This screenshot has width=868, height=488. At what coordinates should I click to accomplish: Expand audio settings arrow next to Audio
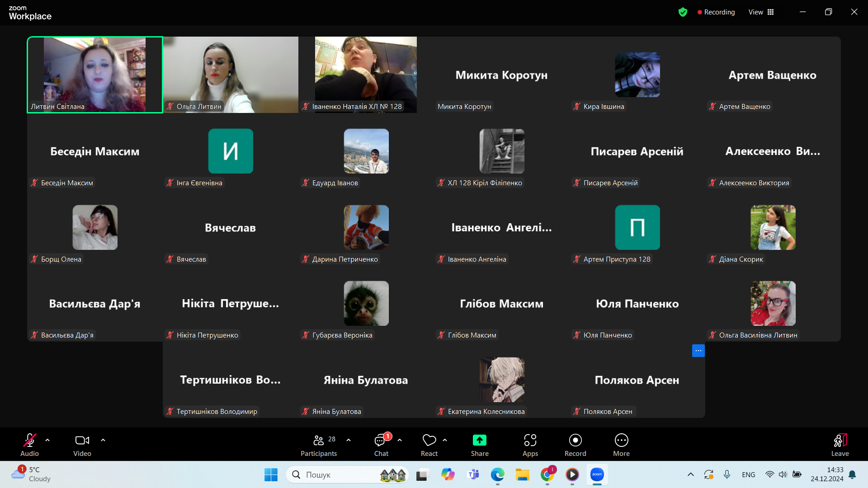pyautogui.click(x=47, y=440)
